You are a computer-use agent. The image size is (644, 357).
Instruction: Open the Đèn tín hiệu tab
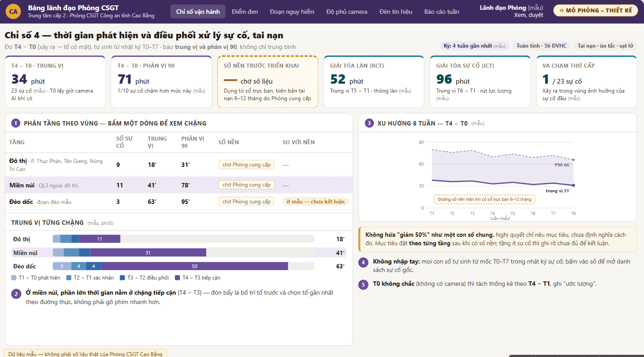pyautogui.click(x=396, y=12)
